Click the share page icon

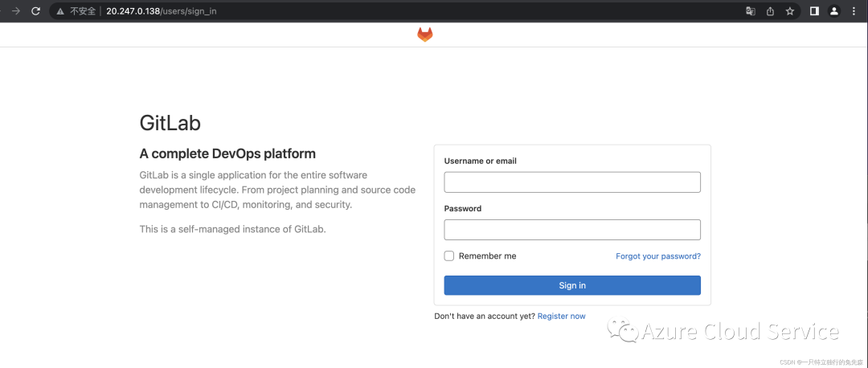click(x=770, y=11)
